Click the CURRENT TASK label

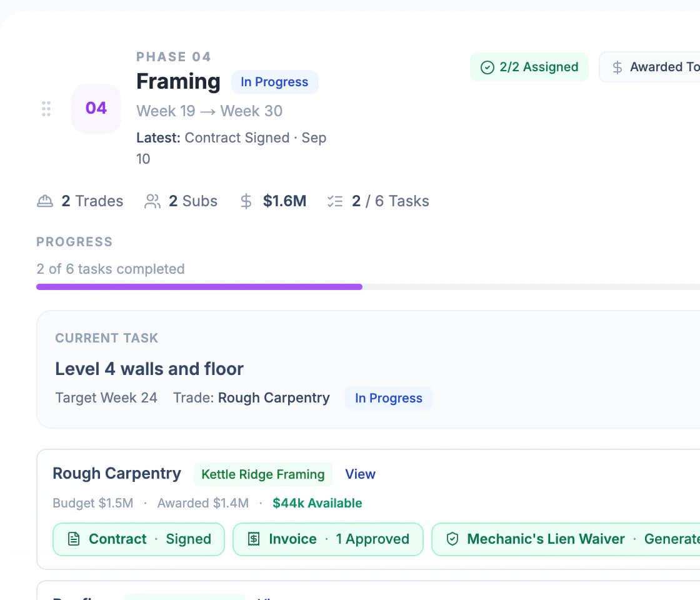(106, 338)
